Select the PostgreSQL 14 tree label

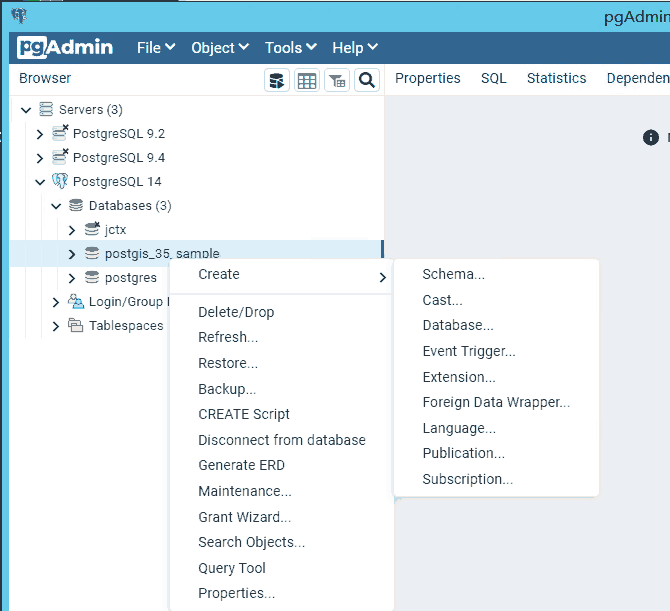(117, 182)
